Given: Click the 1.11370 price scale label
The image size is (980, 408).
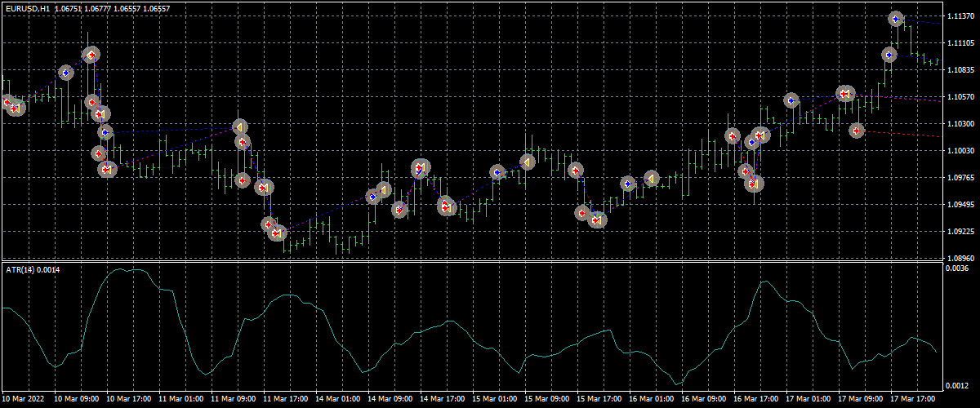Looking at the screenshot, I should point(960,16).
